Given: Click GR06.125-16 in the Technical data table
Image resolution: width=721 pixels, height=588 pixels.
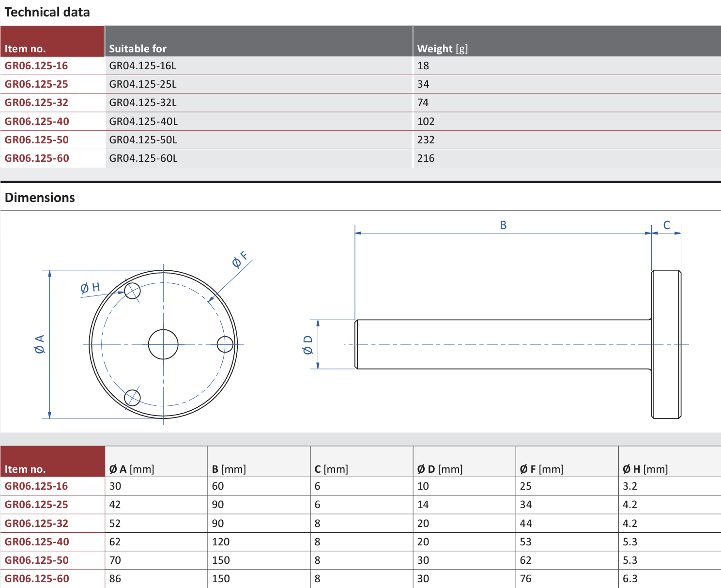Looking at the screenshot, I should 36,66.
